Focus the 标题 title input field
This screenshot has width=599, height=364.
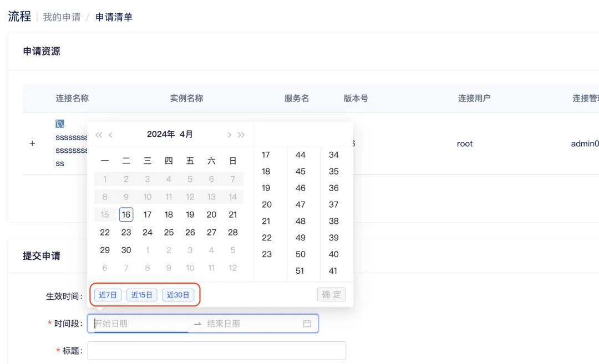pyautogui.click(x=216, y=351)
